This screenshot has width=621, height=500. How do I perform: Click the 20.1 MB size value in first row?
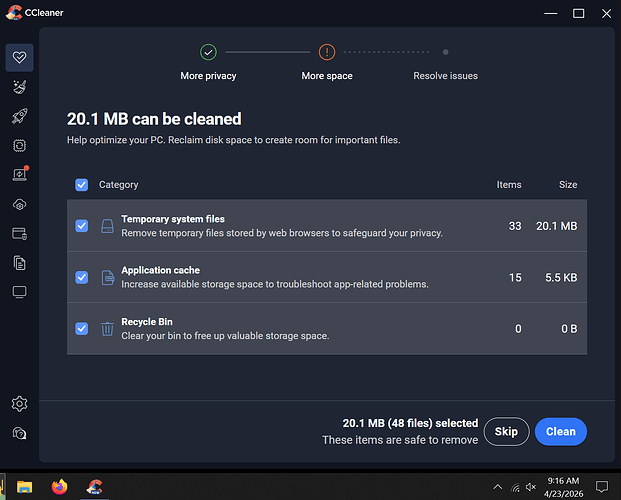pos(556,226)
